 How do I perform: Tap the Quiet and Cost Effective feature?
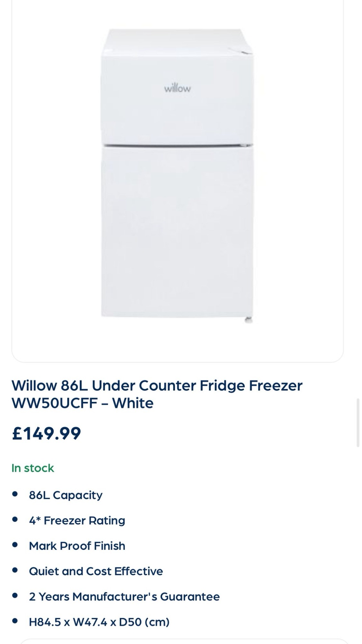click(x=96, y=571)
